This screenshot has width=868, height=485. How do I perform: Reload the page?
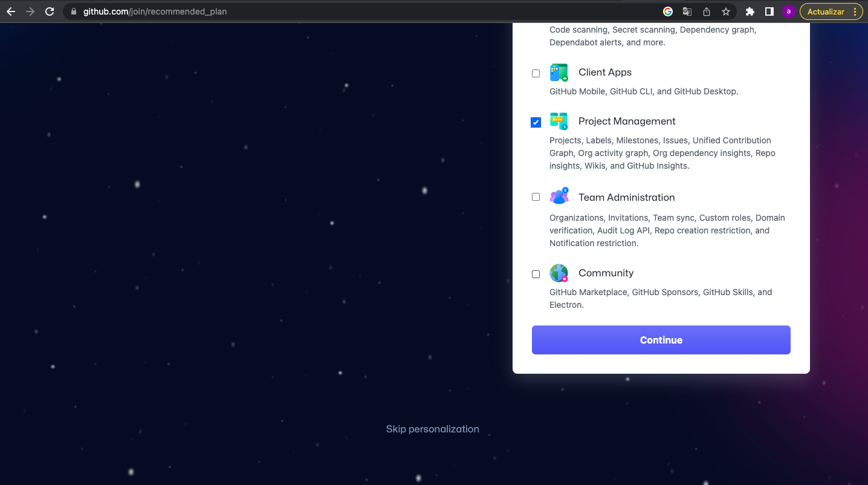tap(50, 11)
